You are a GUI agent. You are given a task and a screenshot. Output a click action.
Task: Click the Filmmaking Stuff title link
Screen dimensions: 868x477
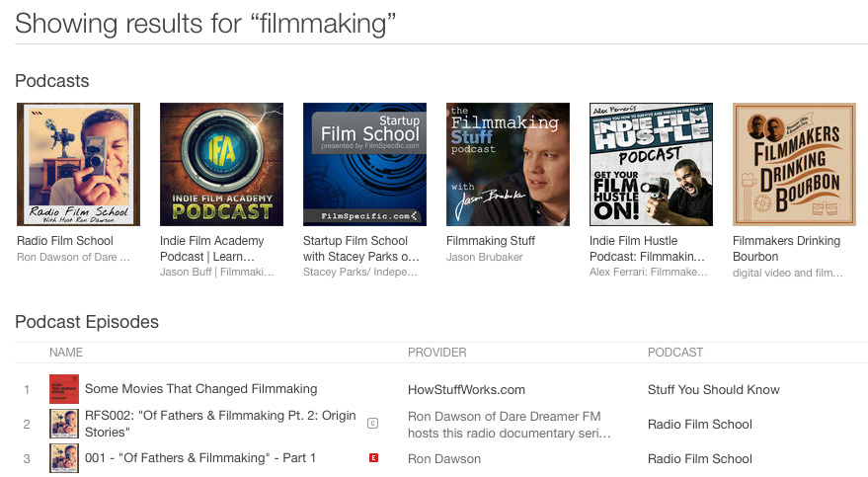point(491,241)
